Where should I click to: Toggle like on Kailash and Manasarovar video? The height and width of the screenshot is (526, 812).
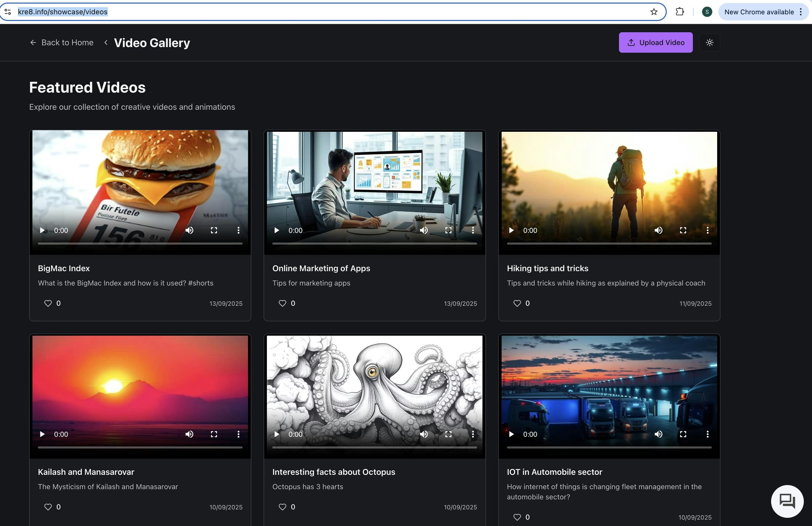tap(48, 507)
